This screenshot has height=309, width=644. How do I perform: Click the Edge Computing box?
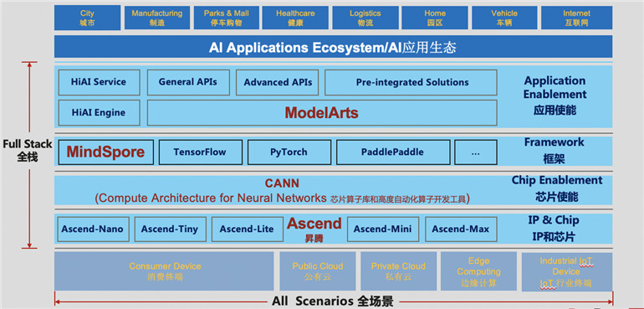[478, 271]
